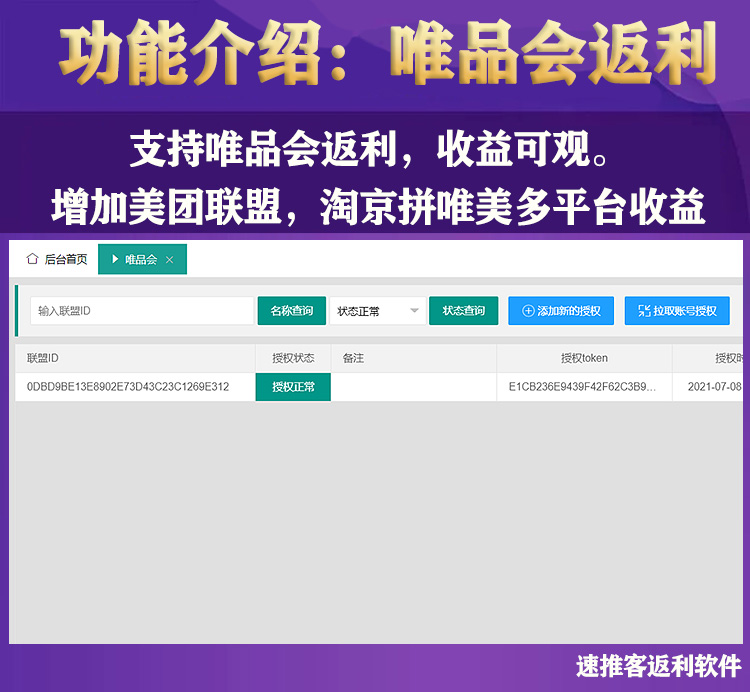Screen dimensions: 750x692
Task: Click the play arrow icon in 唯品会 tab
Action: click(x=115, y=259)
